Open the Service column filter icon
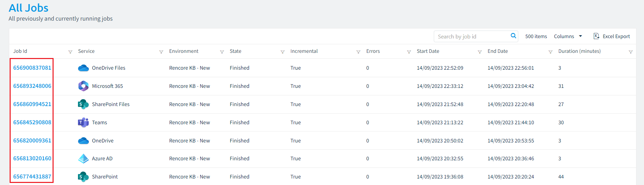The width and height of the screenshot is (644, 185). click(161, 52)
